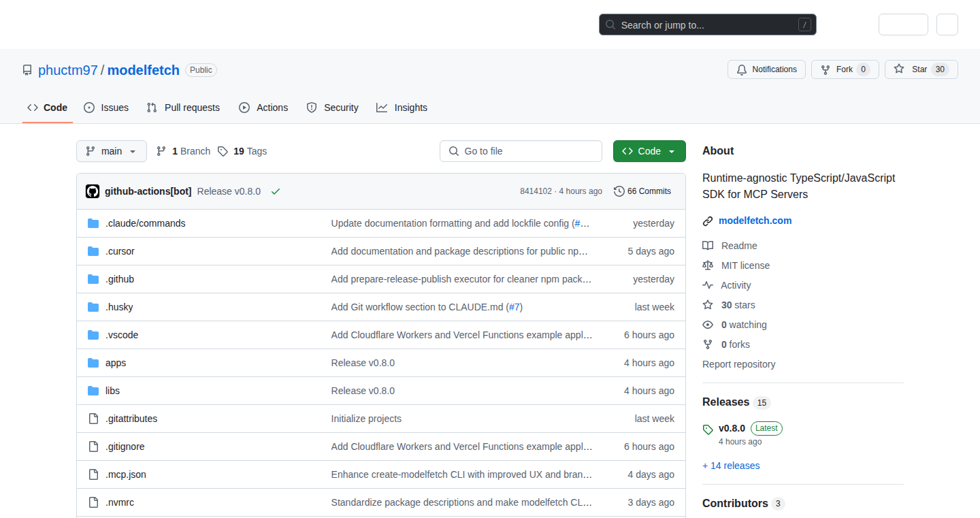Screen dimensions: 980x518
Task: Open pull request #7 link in .husky row
Action: [x=514, y=307]
